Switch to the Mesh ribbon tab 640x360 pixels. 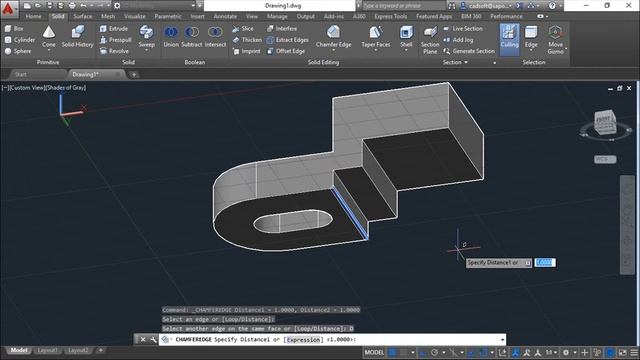(x=108, y=16)
